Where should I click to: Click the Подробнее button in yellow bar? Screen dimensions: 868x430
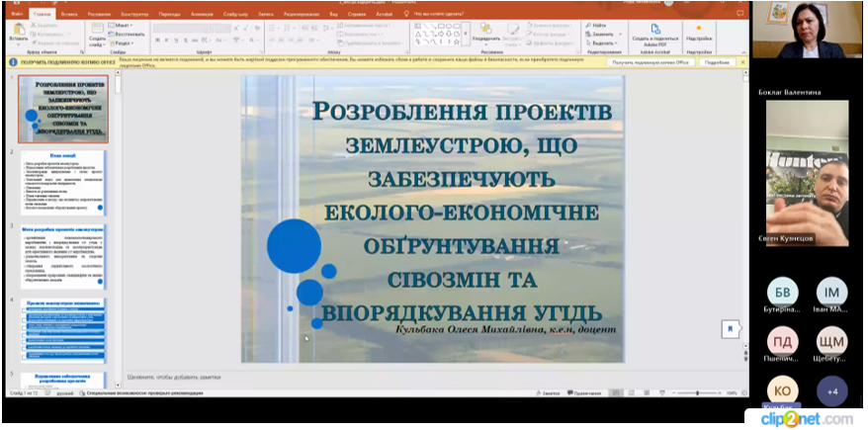pos(717,62)
